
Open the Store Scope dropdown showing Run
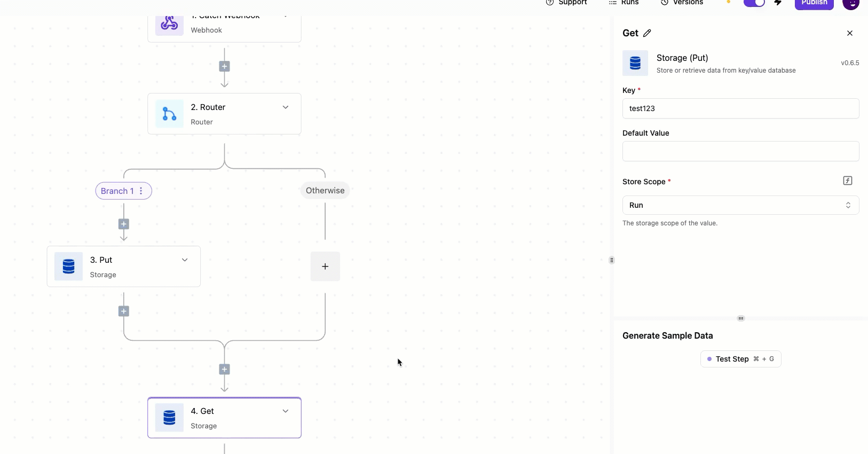tap(740, 205)
